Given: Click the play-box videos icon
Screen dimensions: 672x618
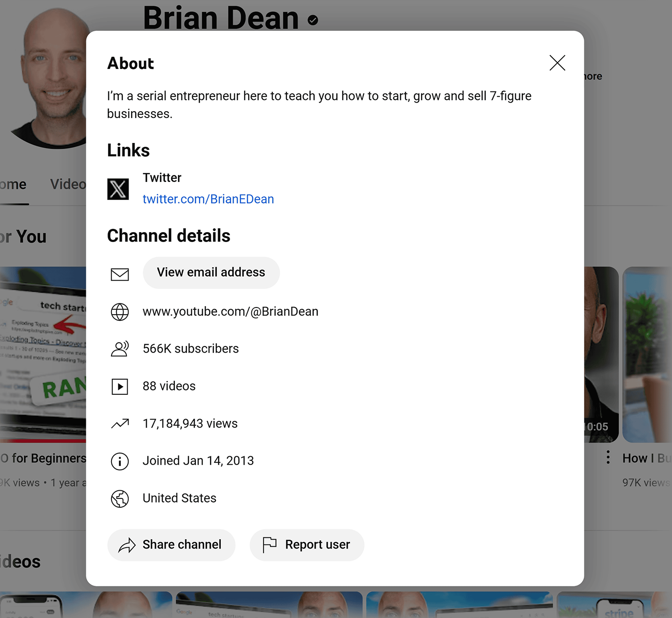Looking at the screenshot, I should 120,386.
